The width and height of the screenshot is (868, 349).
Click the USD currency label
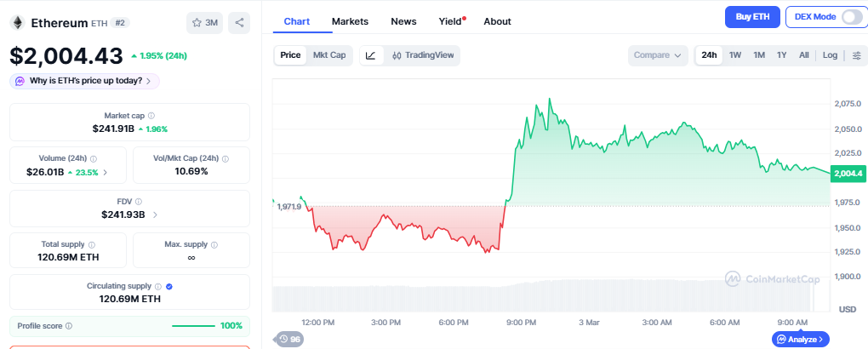848,309
